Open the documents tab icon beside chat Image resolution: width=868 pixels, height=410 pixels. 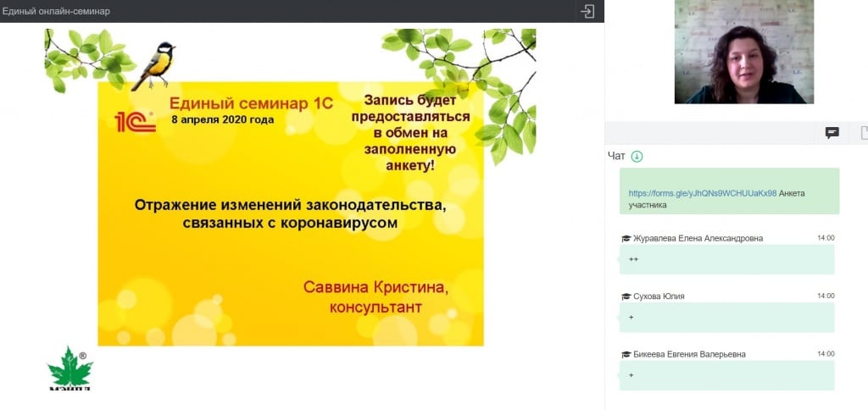[864, 133]
